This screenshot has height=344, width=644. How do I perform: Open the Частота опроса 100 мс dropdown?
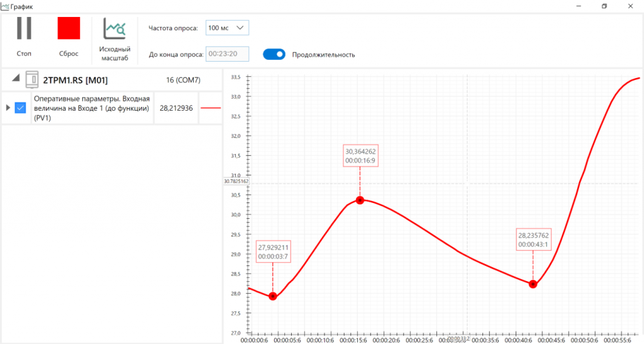pyautogui.click(x=227, y=28)
